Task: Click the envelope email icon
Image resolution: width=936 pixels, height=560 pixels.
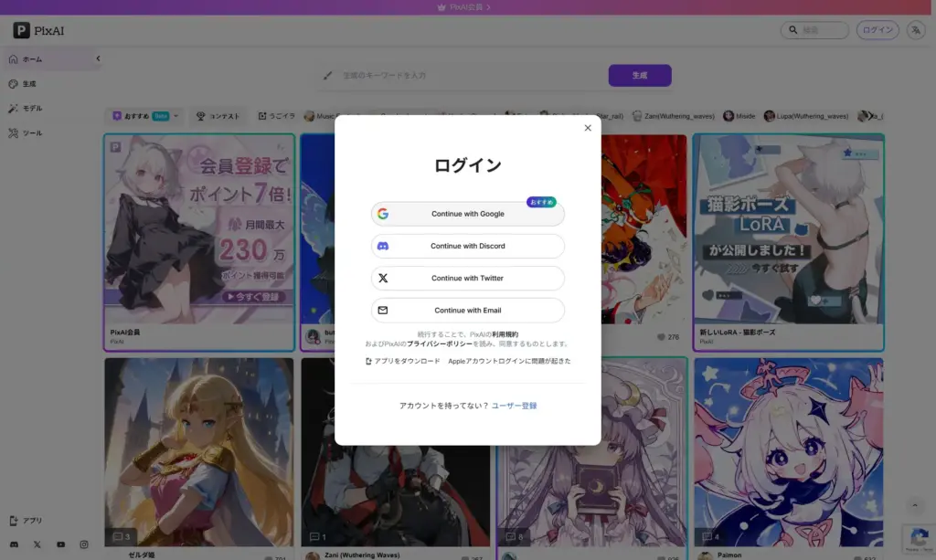Action: pos(383,310)
